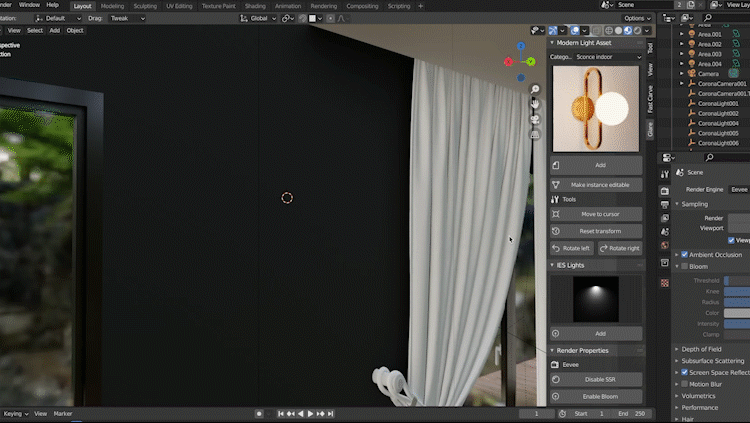Toggle snapping magnet icon in header
750x423 pixels.
tap(302, 18)
